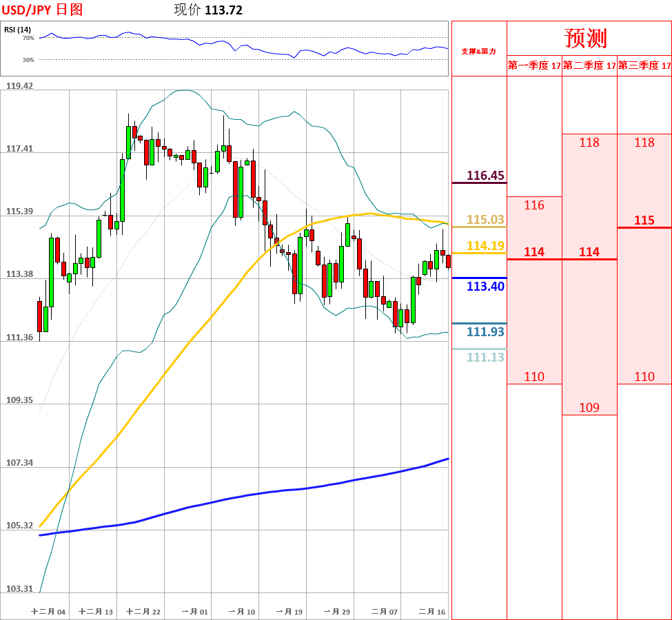The width and height of the screenshot is (672, 620).
Task: Click the Q3 forecast high 118
Action: [644, 143]
